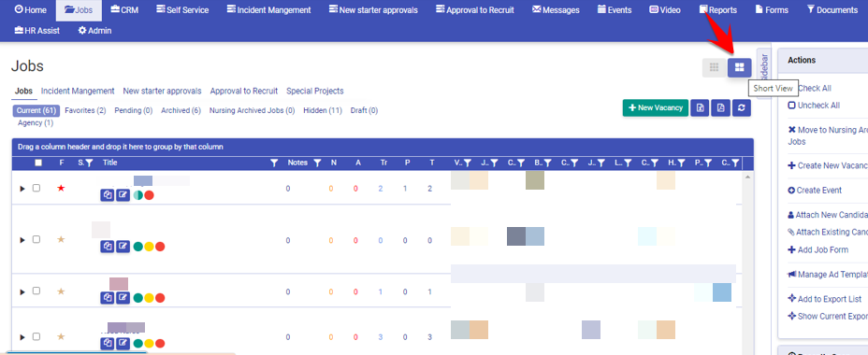Export jobs using the Excel icon
Screen dimensions: 868x355
(x=701, y=107)
